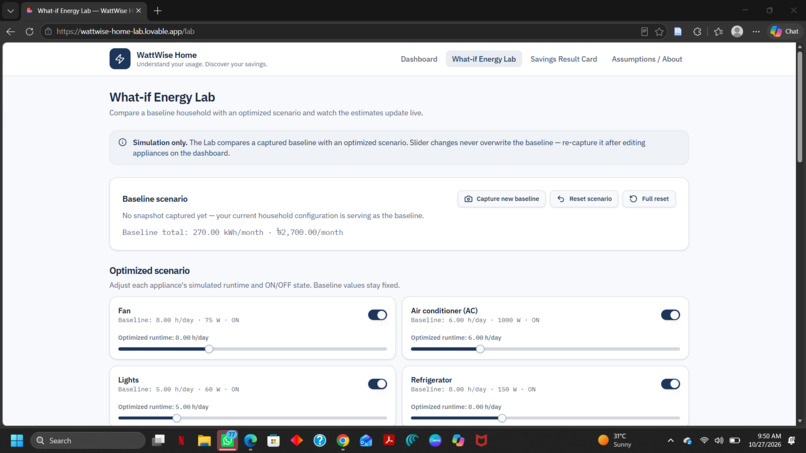Open Microsoft Store from the taskbar

click(273, 441)
